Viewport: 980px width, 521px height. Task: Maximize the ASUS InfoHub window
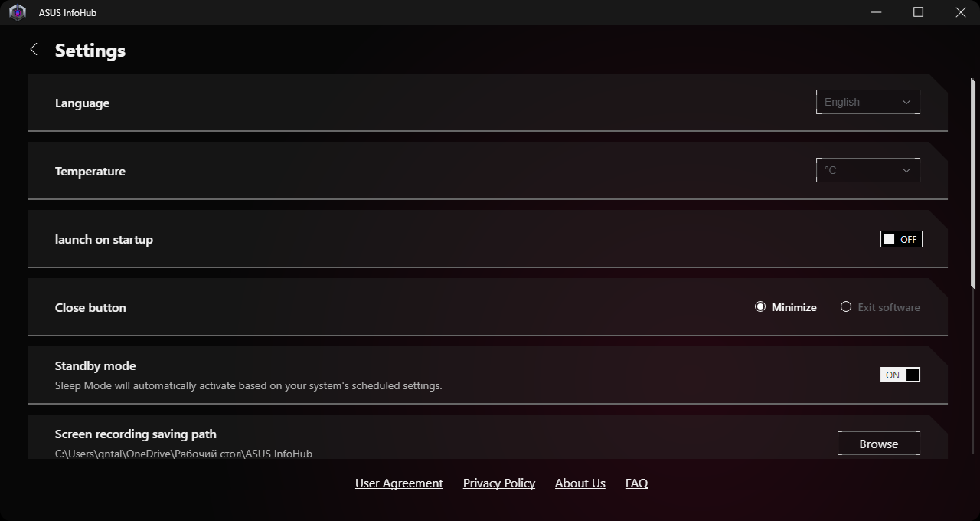click(x=919, y=12)
